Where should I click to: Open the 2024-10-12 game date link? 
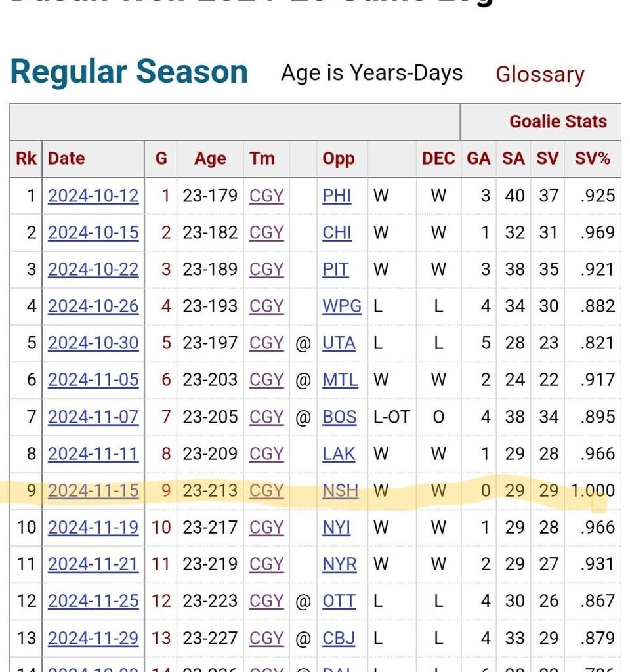click(x=93, y=196)
